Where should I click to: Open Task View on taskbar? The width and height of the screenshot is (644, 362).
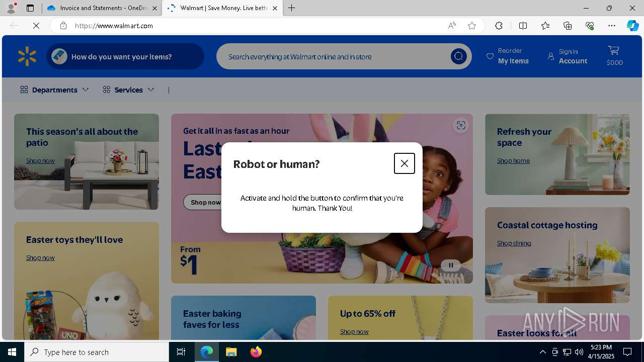(181, 352)
